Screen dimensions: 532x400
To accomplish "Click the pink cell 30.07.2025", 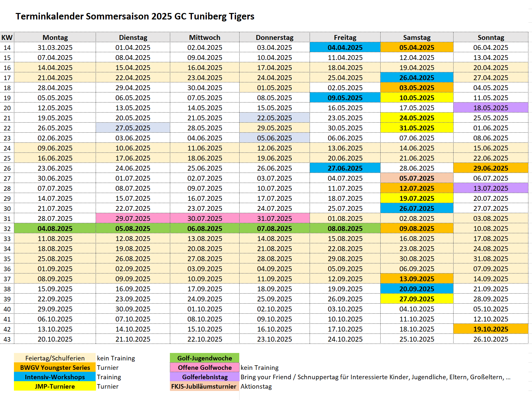I will (x=205, y=218).
